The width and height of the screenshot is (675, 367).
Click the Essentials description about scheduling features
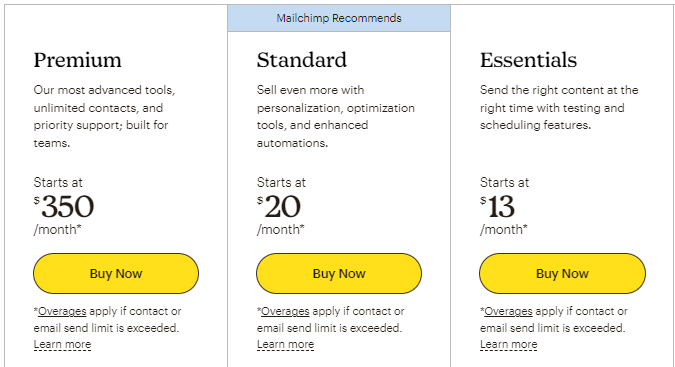click(x=559, y=108)
